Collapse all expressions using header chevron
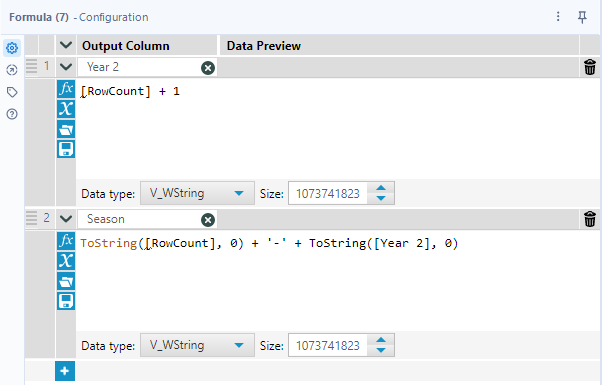 click(66, 45)
